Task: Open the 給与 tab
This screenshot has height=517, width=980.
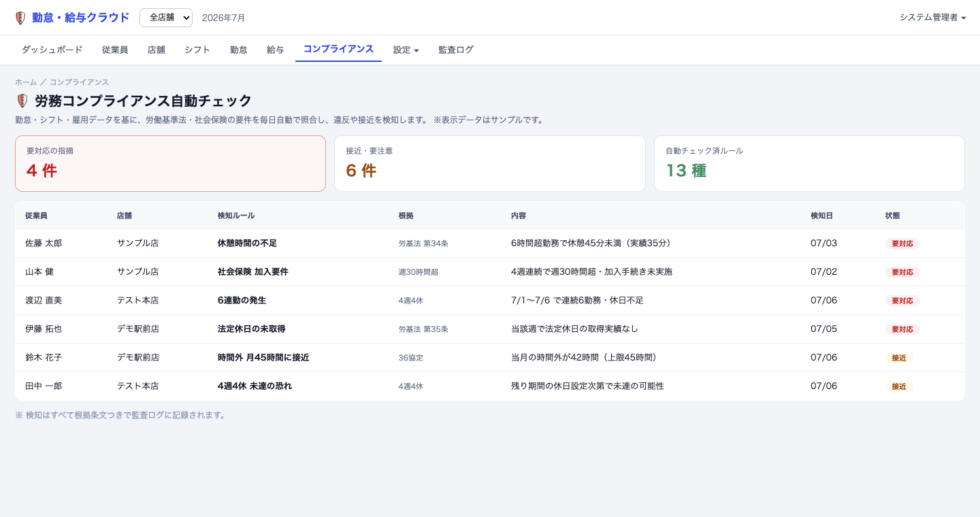Action: 276,50
